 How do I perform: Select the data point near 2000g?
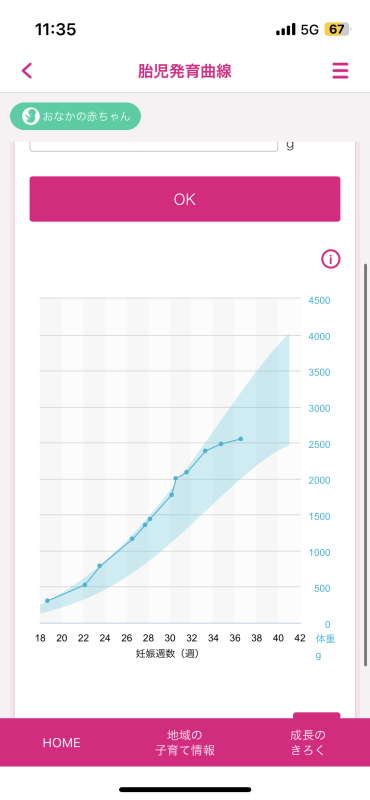coord(176,478)
